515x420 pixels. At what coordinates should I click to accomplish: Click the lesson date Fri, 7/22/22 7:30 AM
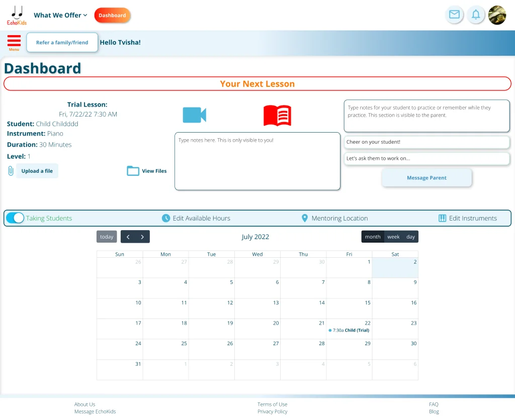(88, 114)
